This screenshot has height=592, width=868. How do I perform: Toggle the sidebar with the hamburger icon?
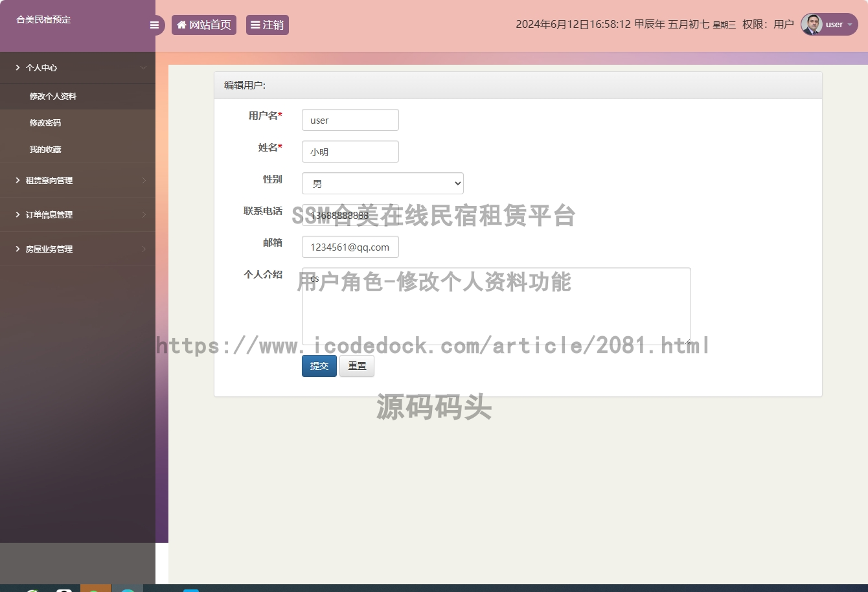(154, 25)
